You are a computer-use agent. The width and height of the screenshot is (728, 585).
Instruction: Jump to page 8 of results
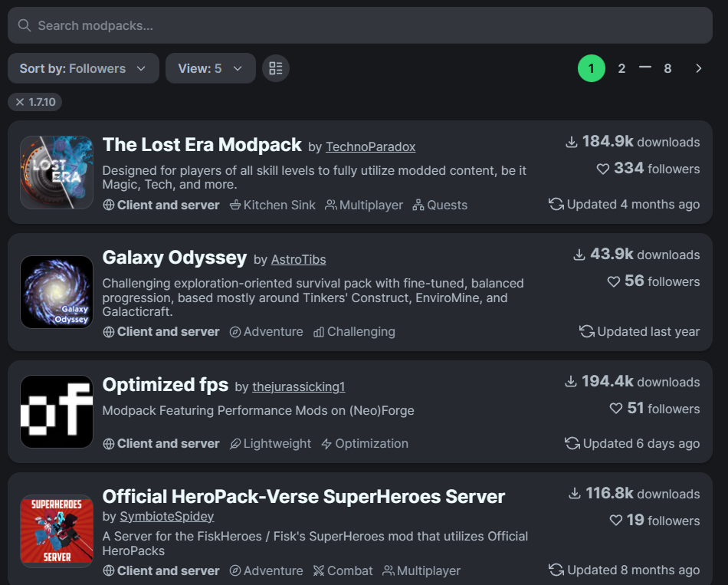(x=667, y=69)
